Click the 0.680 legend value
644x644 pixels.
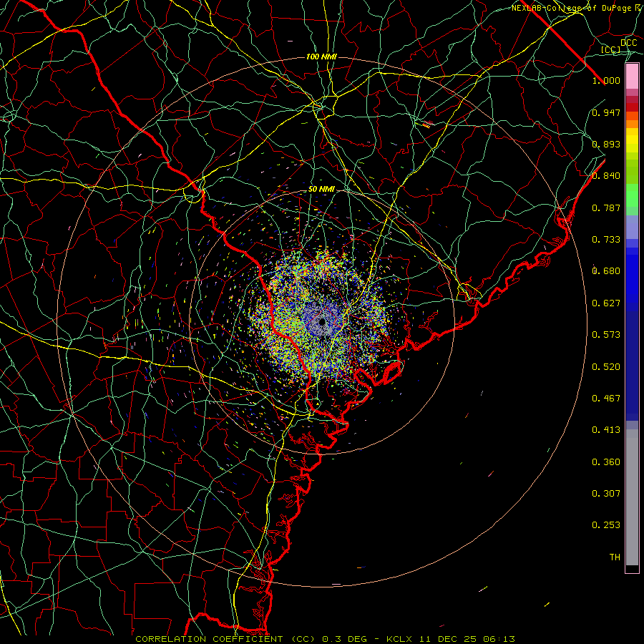pos(606,271)
